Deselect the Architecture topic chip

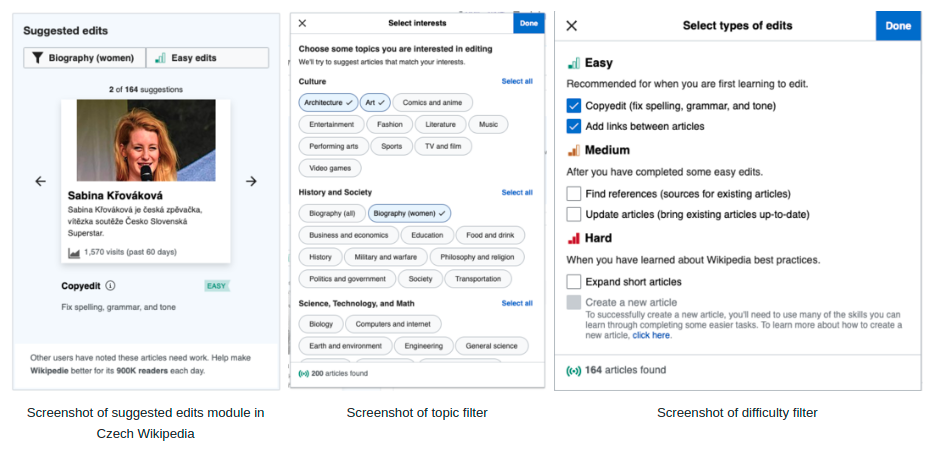click(328, 102)
